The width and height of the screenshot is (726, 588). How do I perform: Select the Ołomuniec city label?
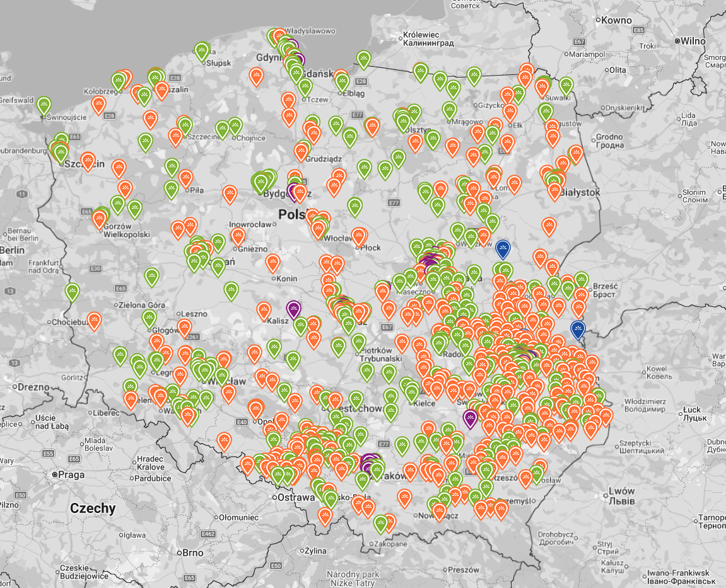tap(238, 517)
